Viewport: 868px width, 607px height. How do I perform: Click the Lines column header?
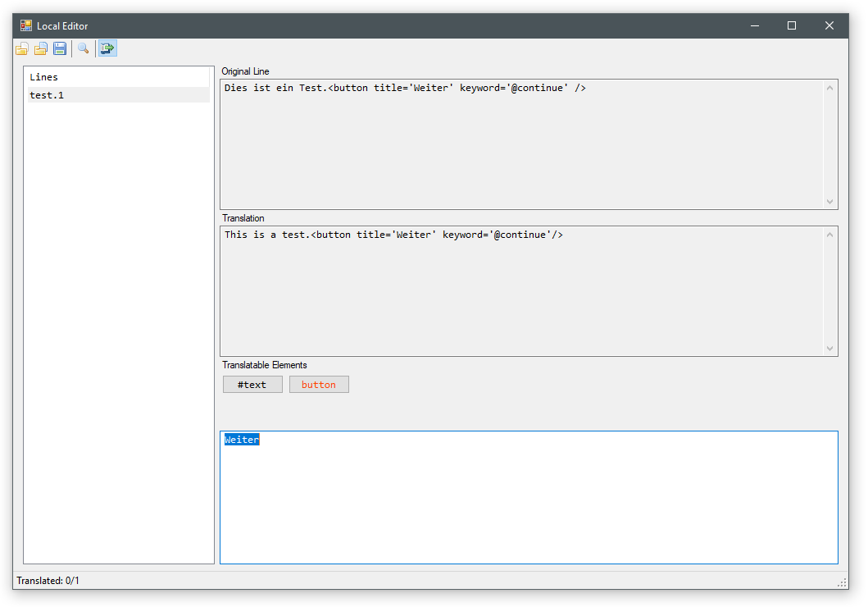pyautogui.click(x=44, y=77)
